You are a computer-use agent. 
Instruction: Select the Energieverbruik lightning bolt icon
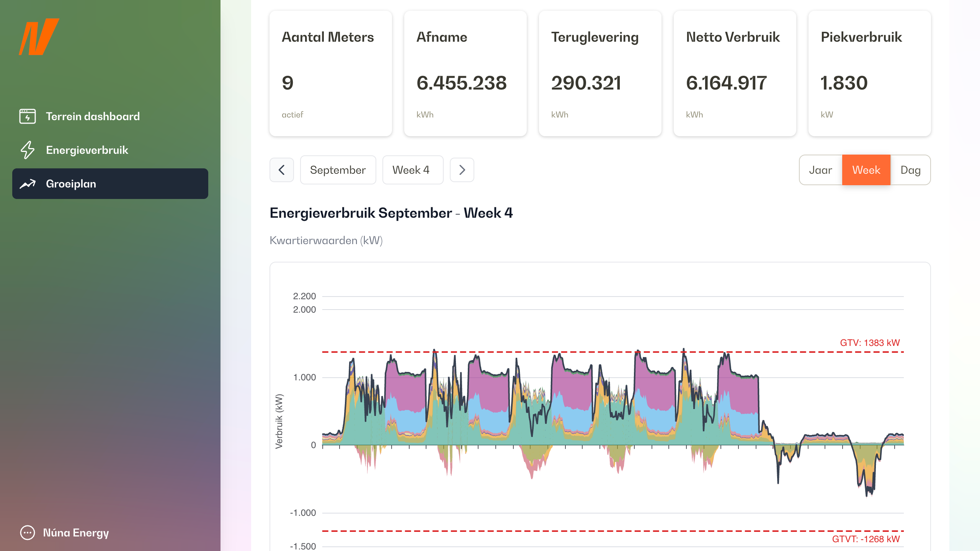(27, 150)
